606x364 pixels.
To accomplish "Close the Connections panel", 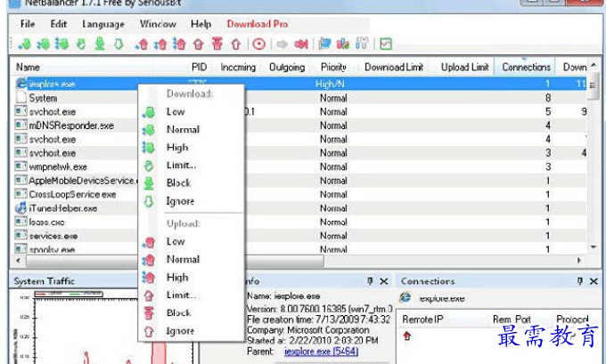I will click(594, 281).
